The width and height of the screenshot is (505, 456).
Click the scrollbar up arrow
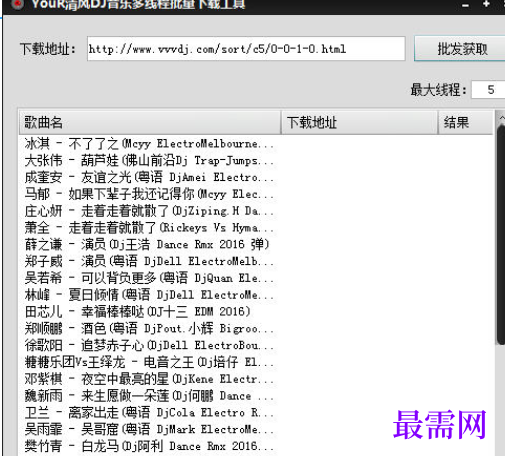[x=501, y=118]
